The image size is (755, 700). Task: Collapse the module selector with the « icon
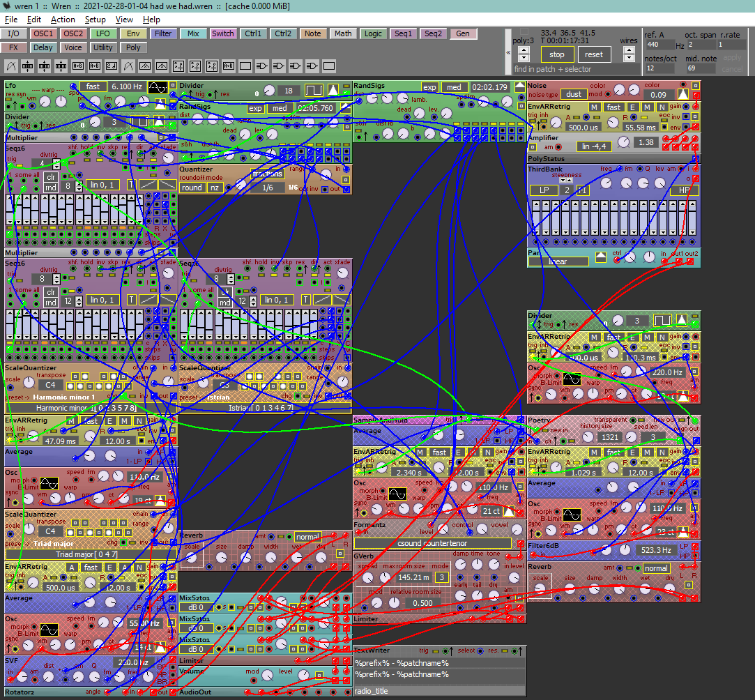click(508, 52)
